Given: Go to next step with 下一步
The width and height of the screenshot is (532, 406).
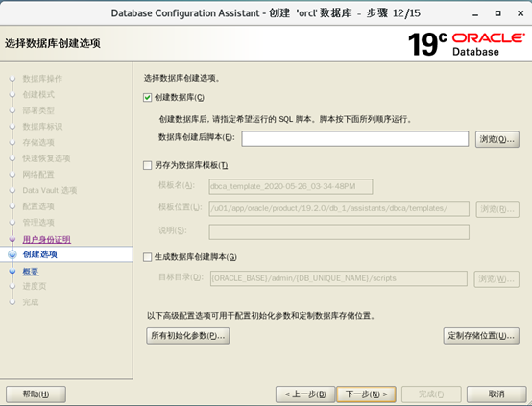Looking at the screenshot, I should (366, 394).
